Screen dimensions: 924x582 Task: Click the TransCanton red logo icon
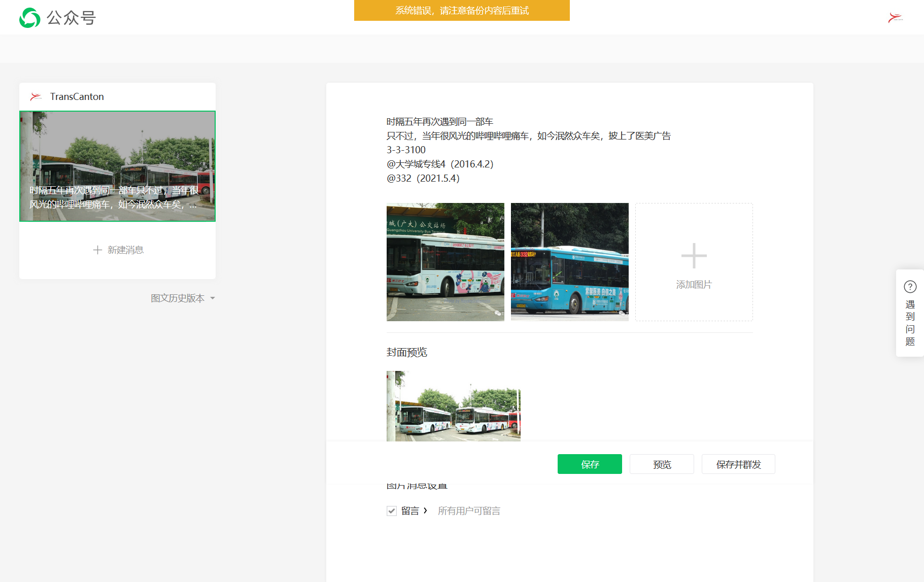pyautogui.click(x=36, y=96)
